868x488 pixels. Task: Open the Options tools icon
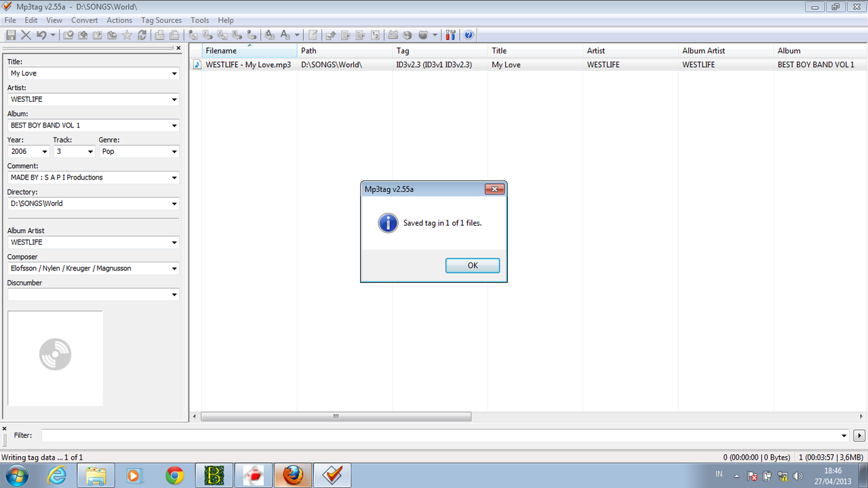coord(450,35)
